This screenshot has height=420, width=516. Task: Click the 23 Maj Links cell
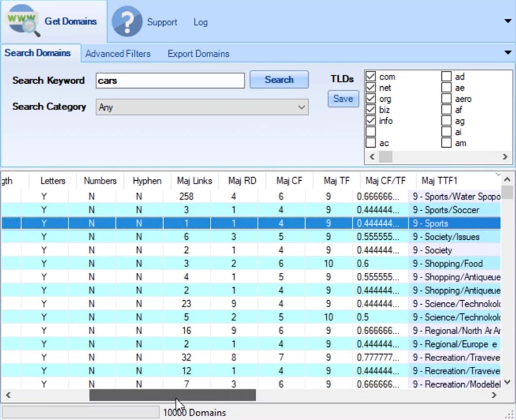186,304
